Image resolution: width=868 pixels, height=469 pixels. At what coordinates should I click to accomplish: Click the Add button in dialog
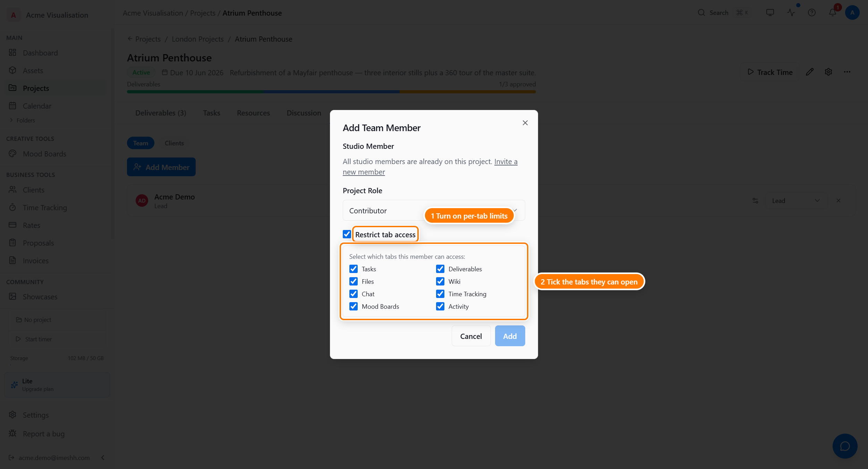pos(510,336)
